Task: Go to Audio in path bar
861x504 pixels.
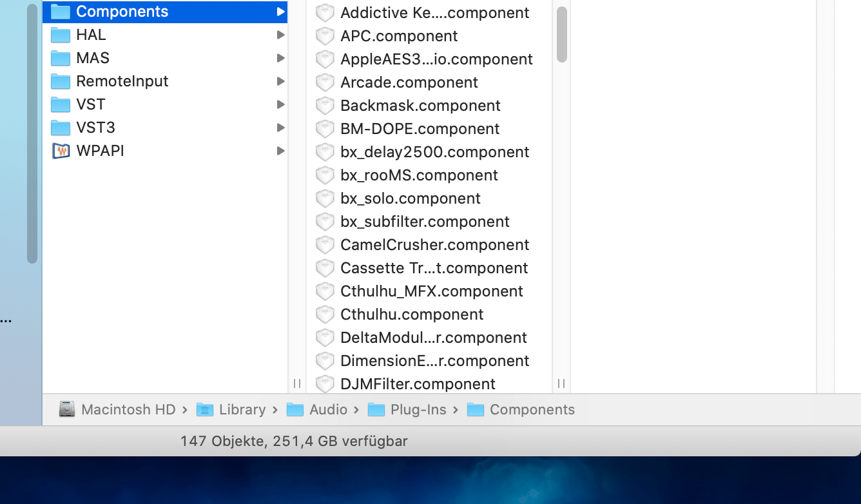Action: (x=328, y=409)
